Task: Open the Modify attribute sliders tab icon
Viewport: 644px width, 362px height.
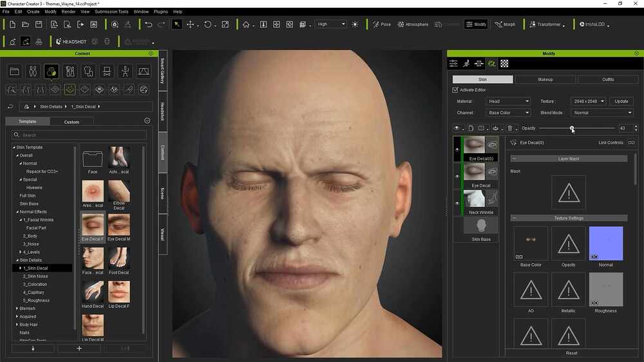Action: (453, 63)
